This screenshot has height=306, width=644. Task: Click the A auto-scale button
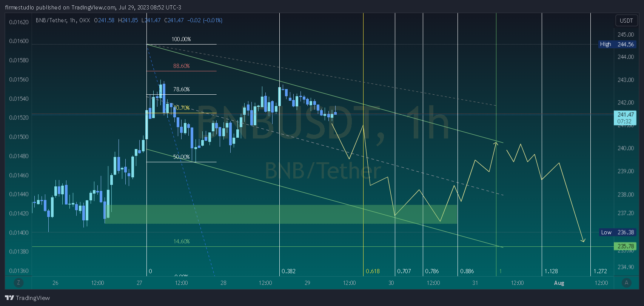626,282
